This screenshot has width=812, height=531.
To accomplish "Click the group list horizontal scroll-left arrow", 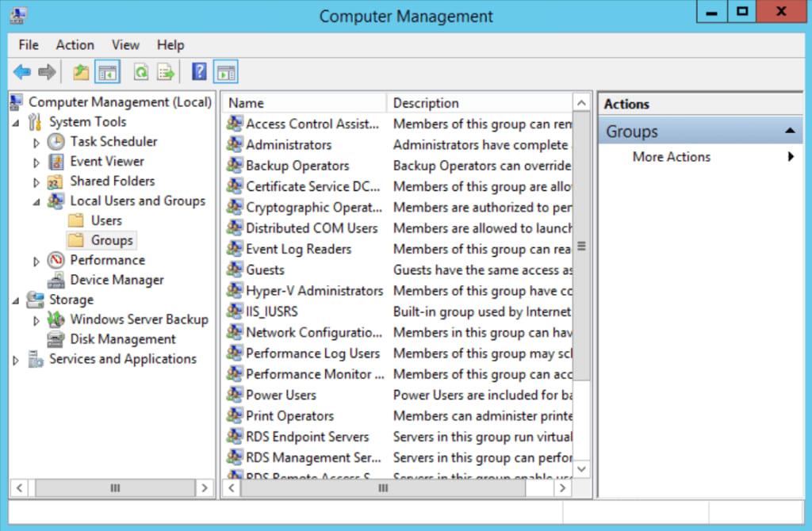I will point(232,487).
